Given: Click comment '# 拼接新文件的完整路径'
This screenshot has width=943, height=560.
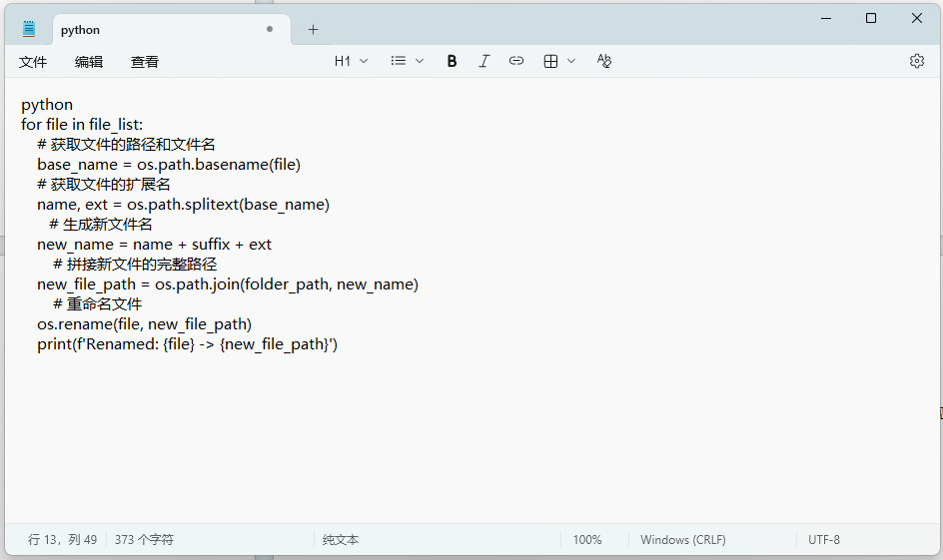Looking at the screenshot, I should pyautogui.click(x=135, y=265).
